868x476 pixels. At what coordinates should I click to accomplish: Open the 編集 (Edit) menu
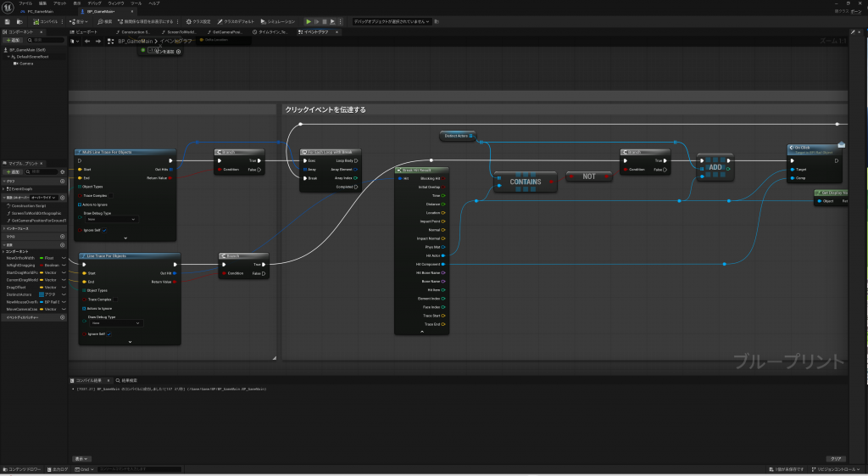click(x=42, y=3)
